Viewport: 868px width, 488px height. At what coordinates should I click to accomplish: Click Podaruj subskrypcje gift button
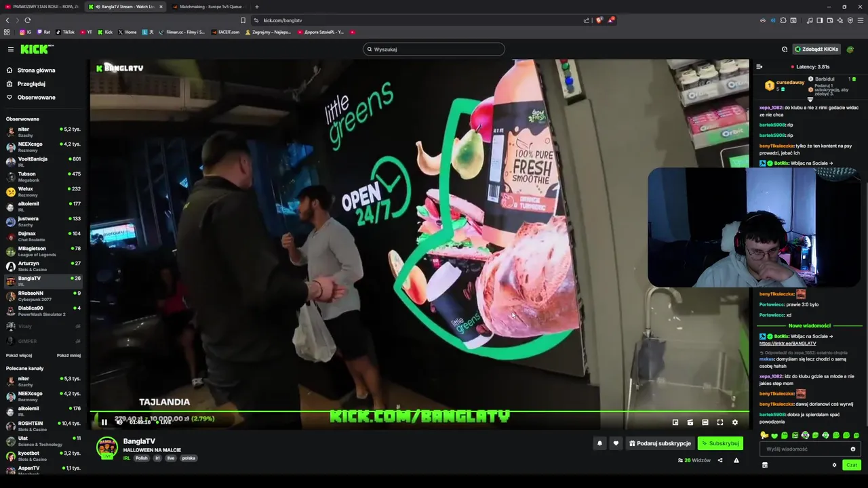(x=660, y=443)
